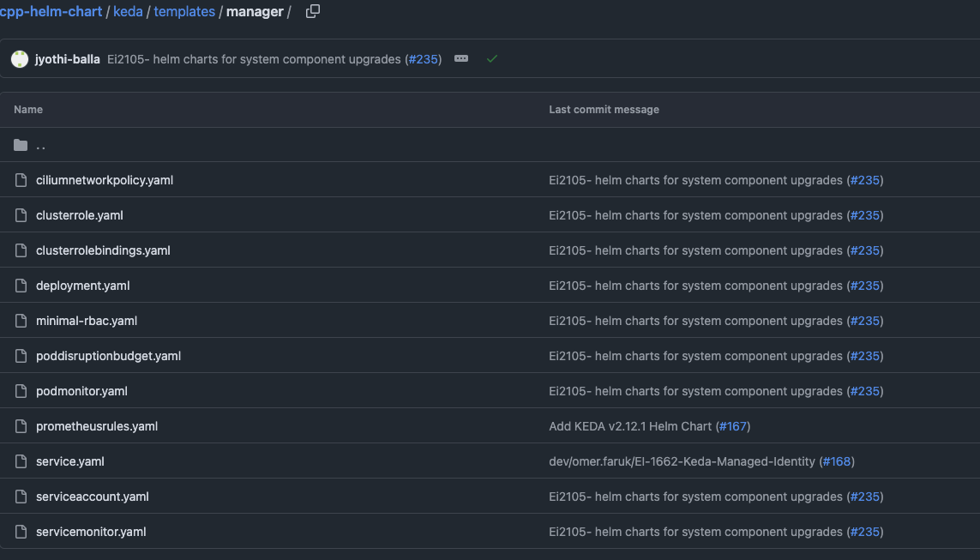
Task: Click the file icon beside ciliumnetworkpolicy.yaml
Action: tap(21, 180)
